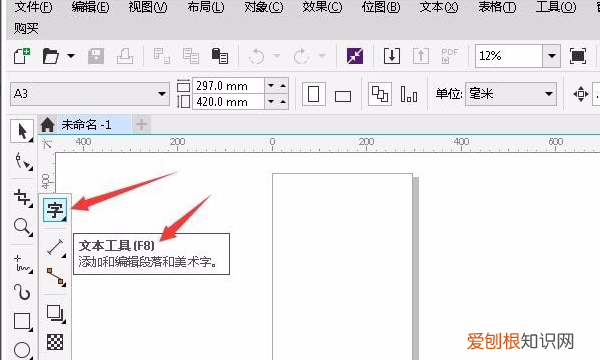Increase page width with up stepper
Viewport: 600px width, 360px height.
click(x=283, y=85)
